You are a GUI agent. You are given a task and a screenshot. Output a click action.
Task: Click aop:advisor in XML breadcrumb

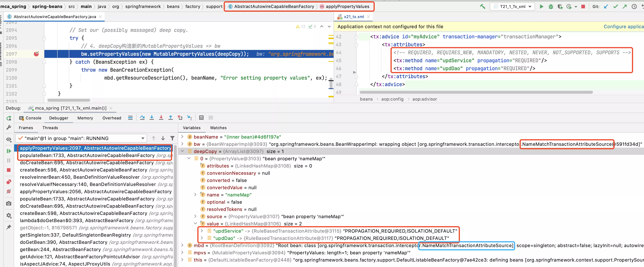coord(425,99)
